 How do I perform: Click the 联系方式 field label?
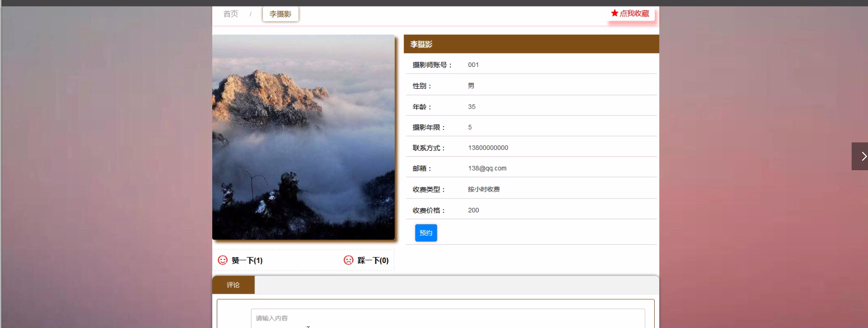[429, 148]
